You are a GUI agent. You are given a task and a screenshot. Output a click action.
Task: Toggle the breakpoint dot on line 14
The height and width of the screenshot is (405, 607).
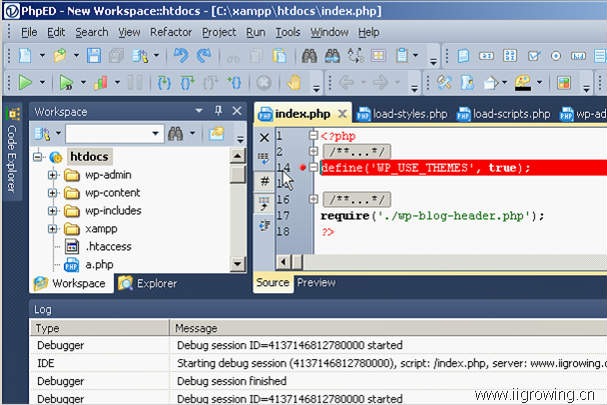point(303,168)
